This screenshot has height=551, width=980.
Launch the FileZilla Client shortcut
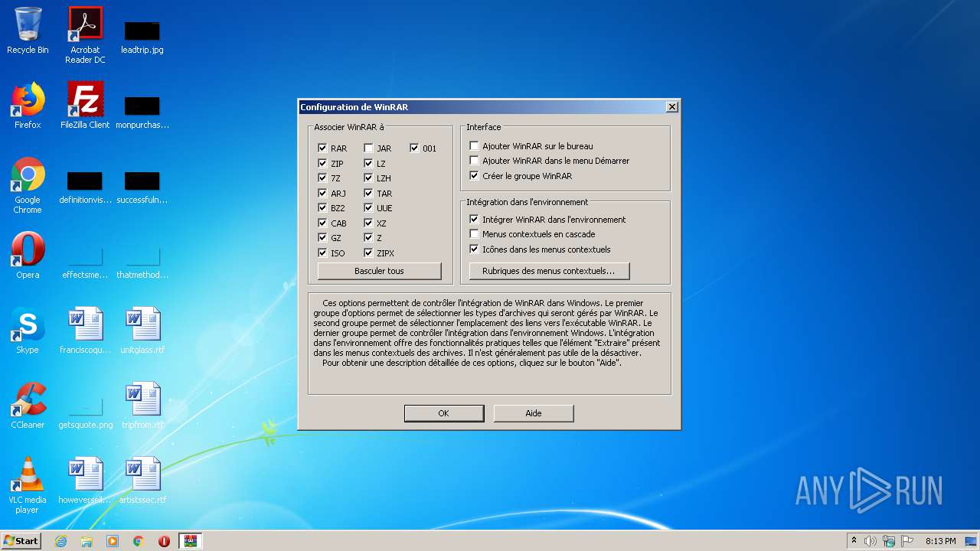[85, 106]
